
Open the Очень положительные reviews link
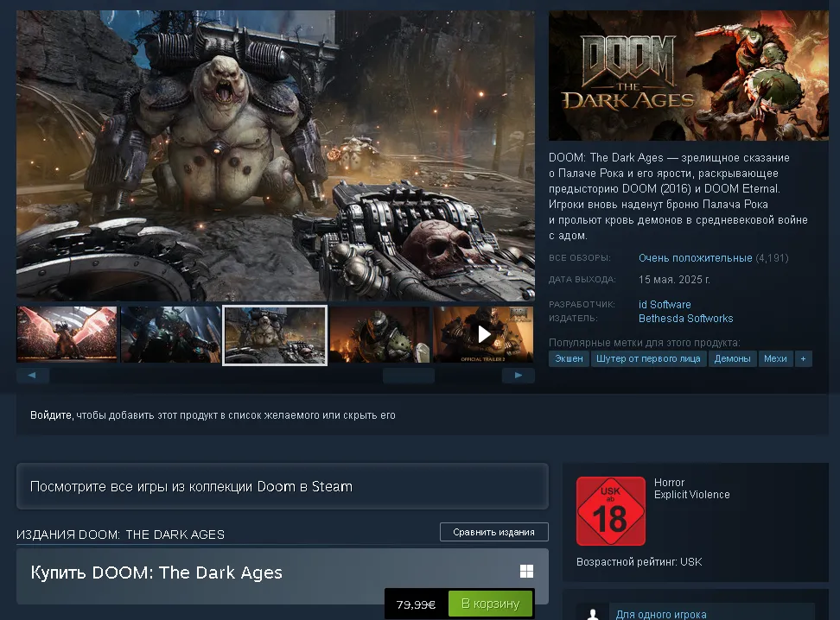(x=695, y=258)
